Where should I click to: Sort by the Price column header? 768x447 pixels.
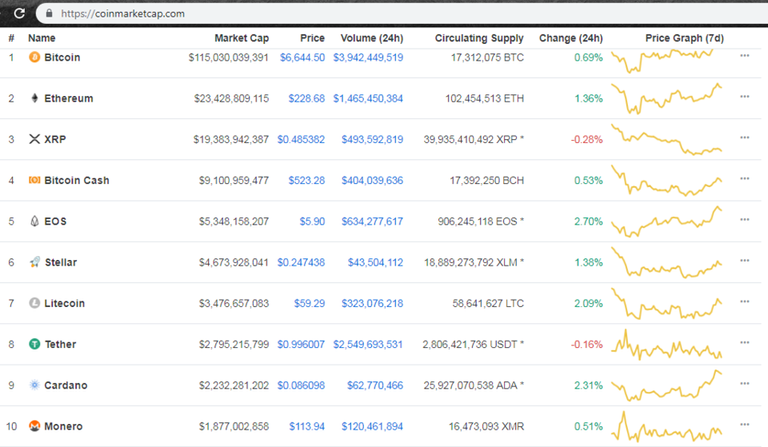coord(312,38)
